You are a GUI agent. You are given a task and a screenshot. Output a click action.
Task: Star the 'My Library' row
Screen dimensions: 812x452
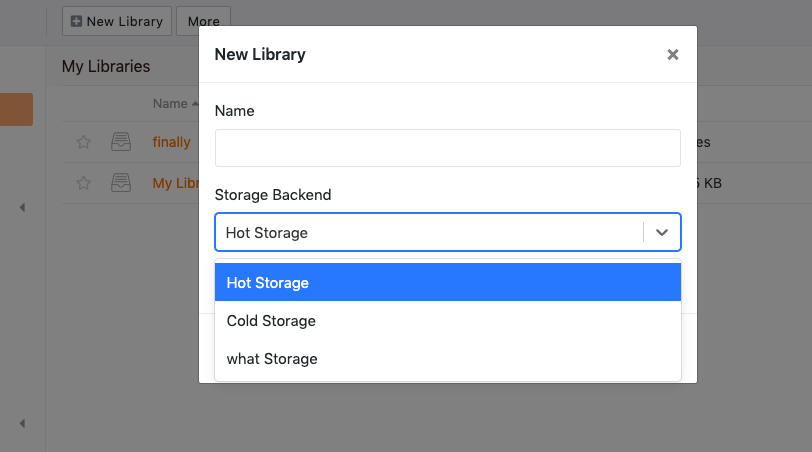[84, 183]
